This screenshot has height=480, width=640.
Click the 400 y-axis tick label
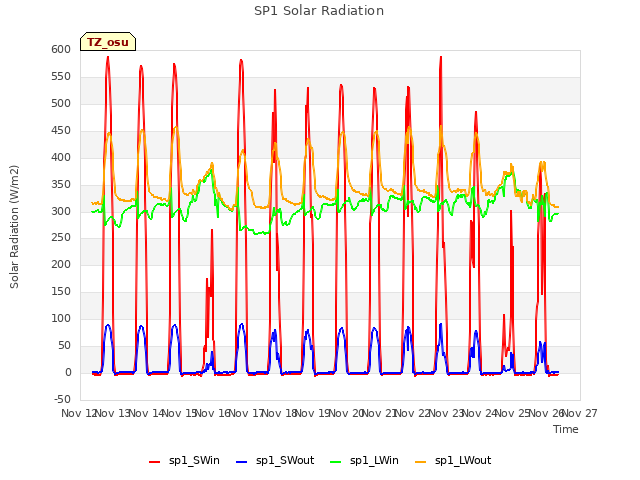(x=61, y=157)
